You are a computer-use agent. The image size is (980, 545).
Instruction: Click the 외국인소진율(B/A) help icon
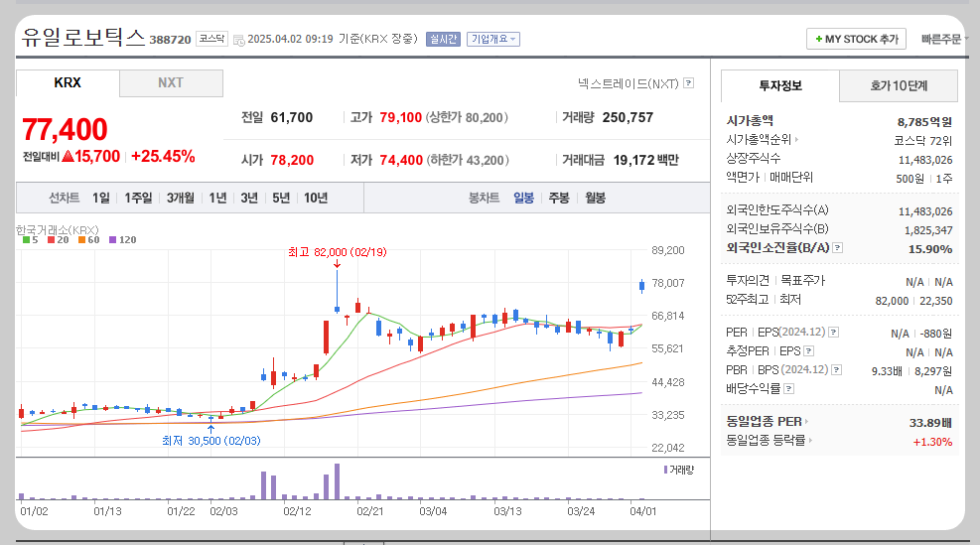tap(838, 248)
